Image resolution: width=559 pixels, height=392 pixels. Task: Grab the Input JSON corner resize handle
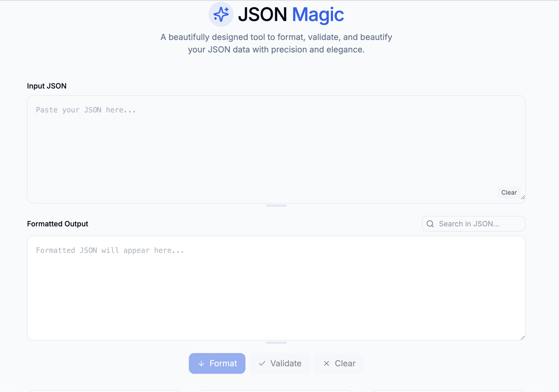point(523,197)
